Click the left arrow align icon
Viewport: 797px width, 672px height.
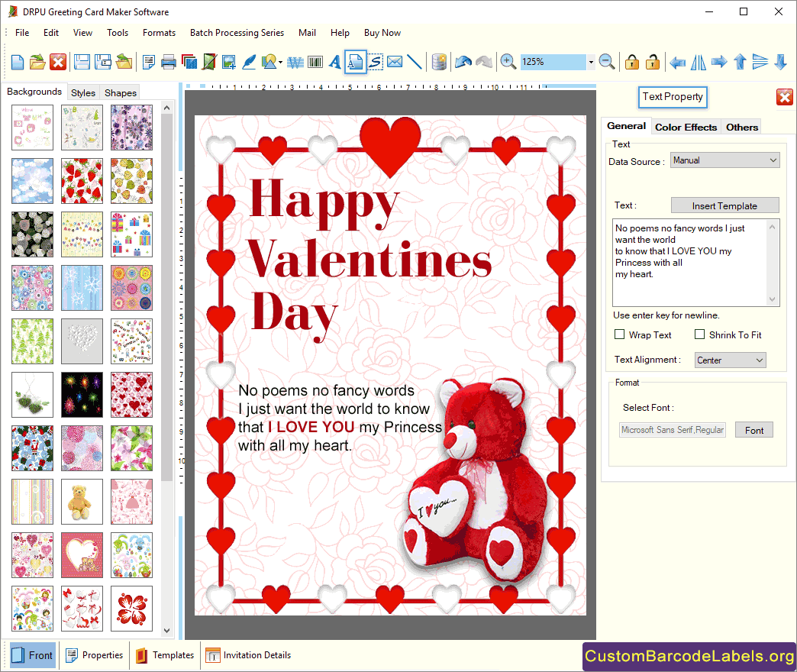pos(677,63)
